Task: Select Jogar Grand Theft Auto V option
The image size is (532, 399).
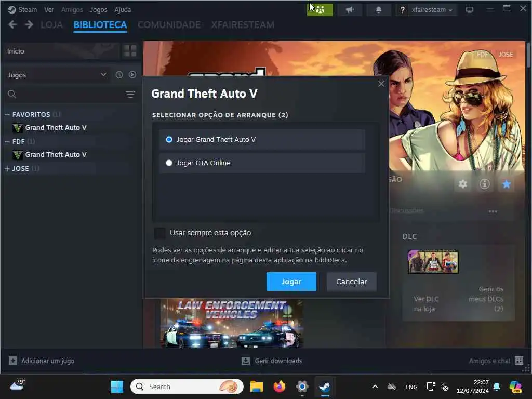Action: [262, 139]
